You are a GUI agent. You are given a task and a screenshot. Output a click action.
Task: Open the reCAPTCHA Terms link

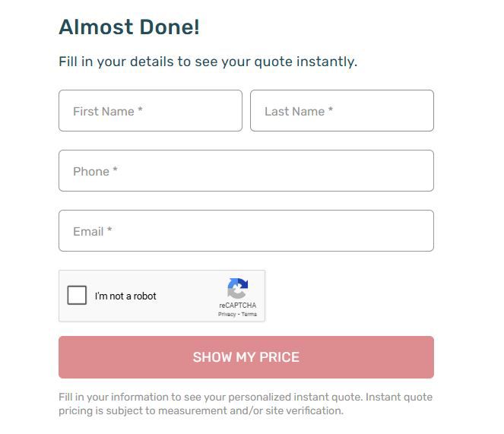[249, 314]
